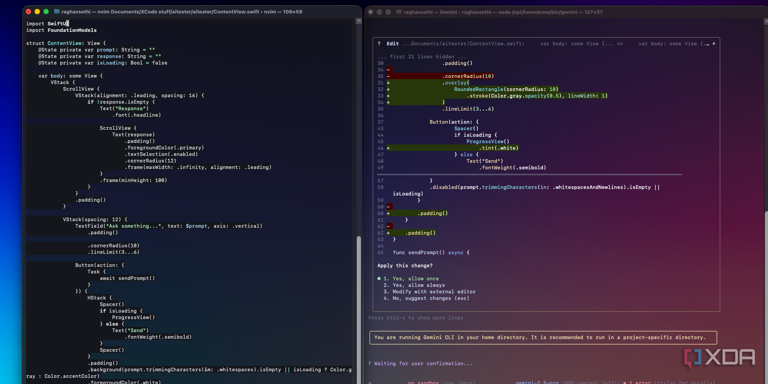Click the "Apply this change?" prompt text
Image resolution: width=768 pixels, height=384 pixels.
[405, 265]
